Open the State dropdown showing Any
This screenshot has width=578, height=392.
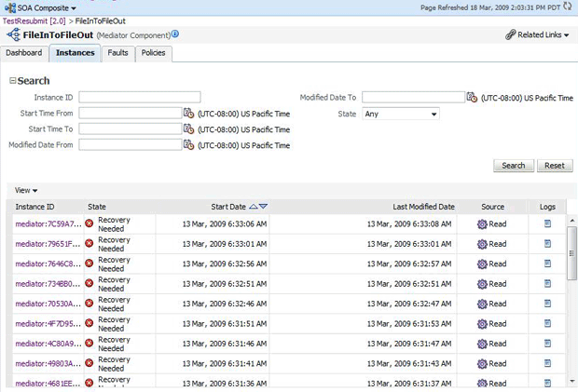pyautogui.click(x=401, y=114)
